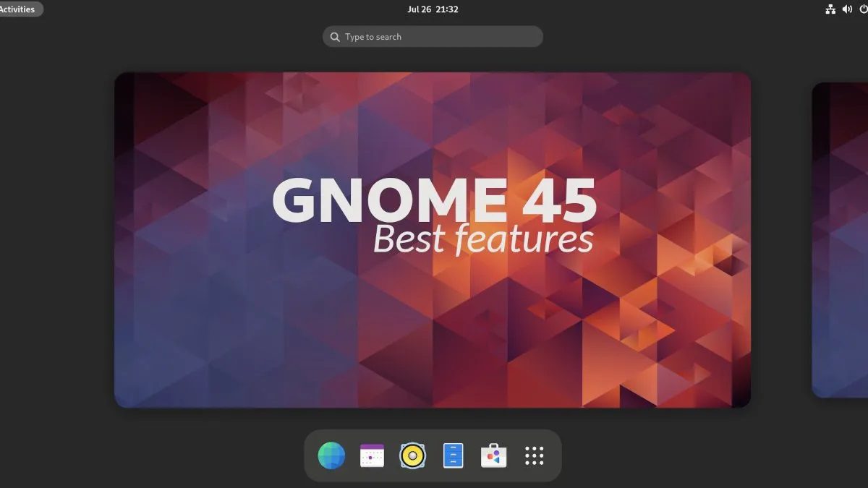868x488 pixels.
Task: Launch the Software store icon in the dock
Action: (x=493, y=455)
